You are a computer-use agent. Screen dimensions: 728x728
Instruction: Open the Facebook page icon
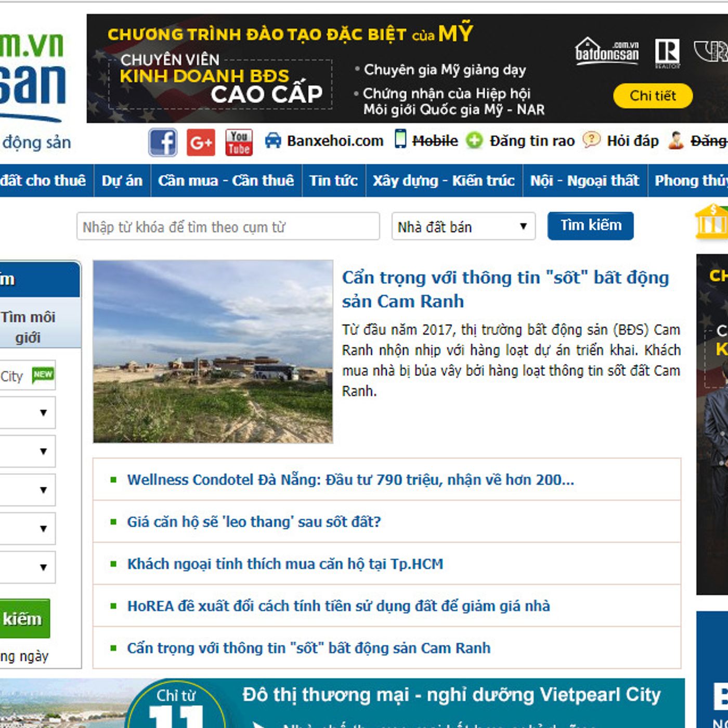pos(163,142)
